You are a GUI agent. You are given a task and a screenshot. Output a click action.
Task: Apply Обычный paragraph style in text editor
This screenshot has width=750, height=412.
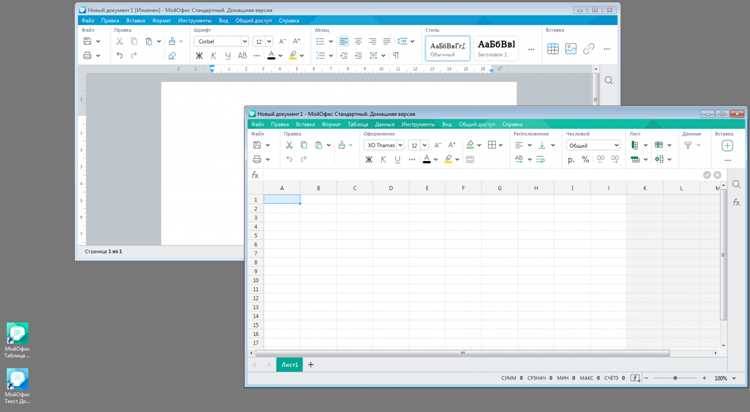click(448, 48)
